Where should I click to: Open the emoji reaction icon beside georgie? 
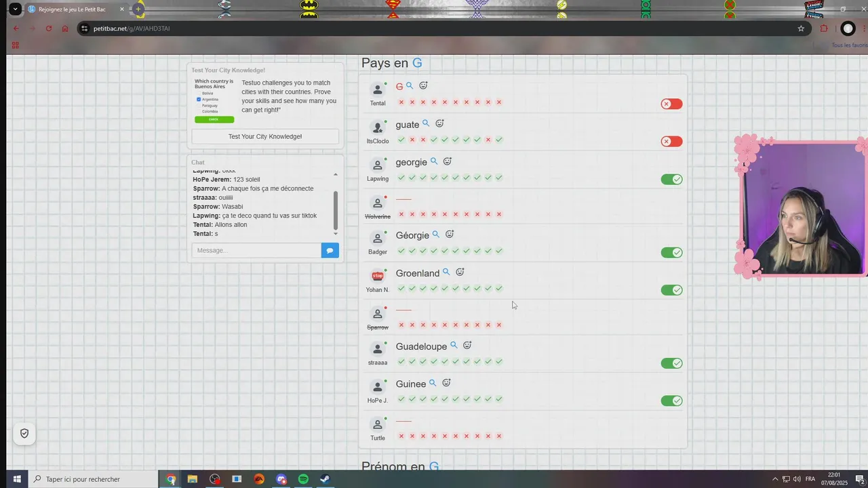coord(448,161)
